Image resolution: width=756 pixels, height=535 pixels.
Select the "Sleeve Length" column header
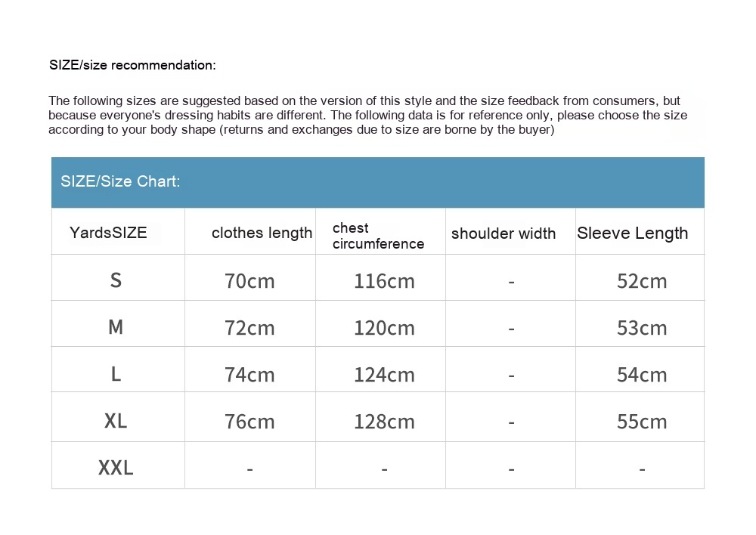[632, 233]
